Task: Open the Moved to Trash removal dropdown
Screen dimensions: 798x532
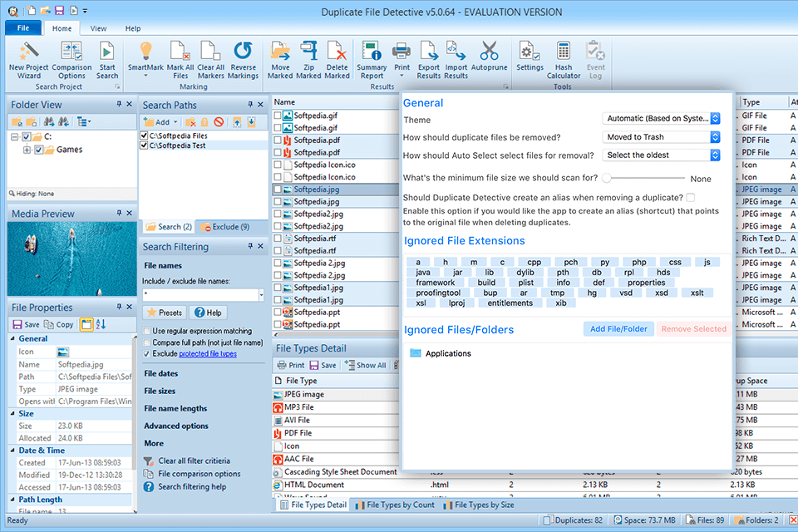Action: tap(713, 136)
